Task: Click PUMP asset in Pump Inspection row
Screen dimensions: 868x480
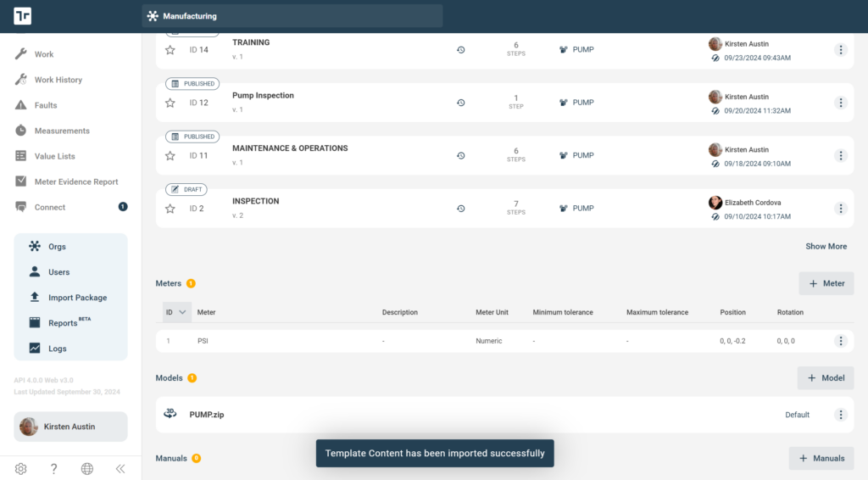Action: click(x=576, y=103)
